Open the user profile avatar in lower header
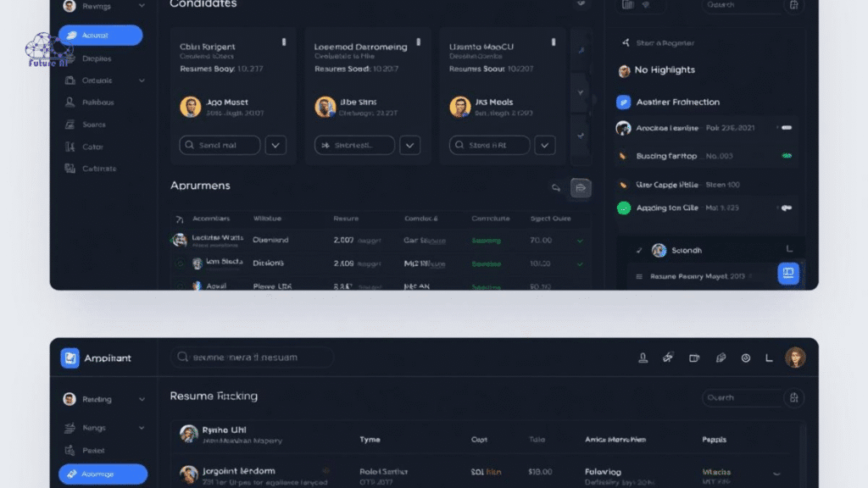Image resolution: width=868 pixels, height=488 pixels. [x=795, y=358]
